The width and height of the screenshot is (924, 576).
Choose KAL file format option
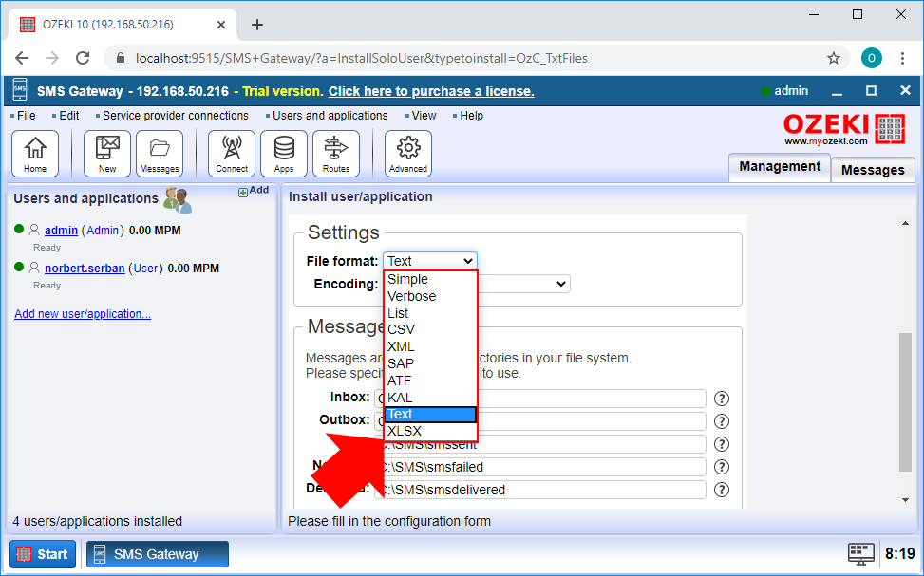coord(429,399)
